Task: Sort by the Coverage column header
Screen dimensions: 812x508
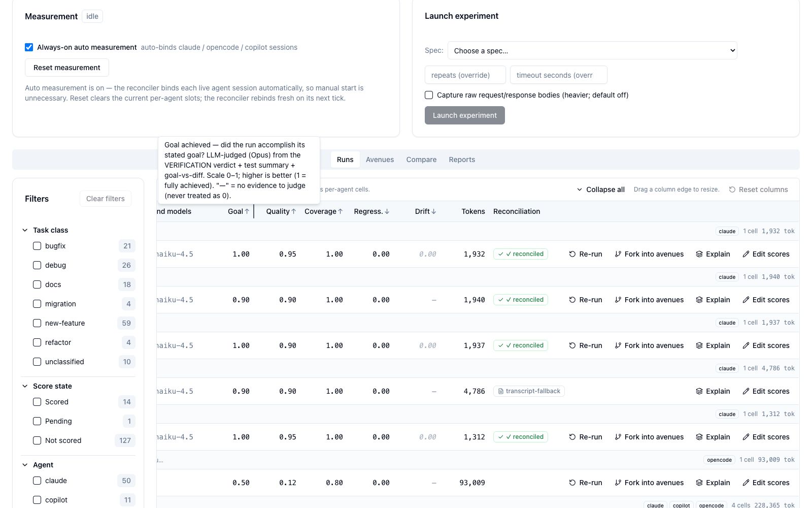Action: point(324,211)
